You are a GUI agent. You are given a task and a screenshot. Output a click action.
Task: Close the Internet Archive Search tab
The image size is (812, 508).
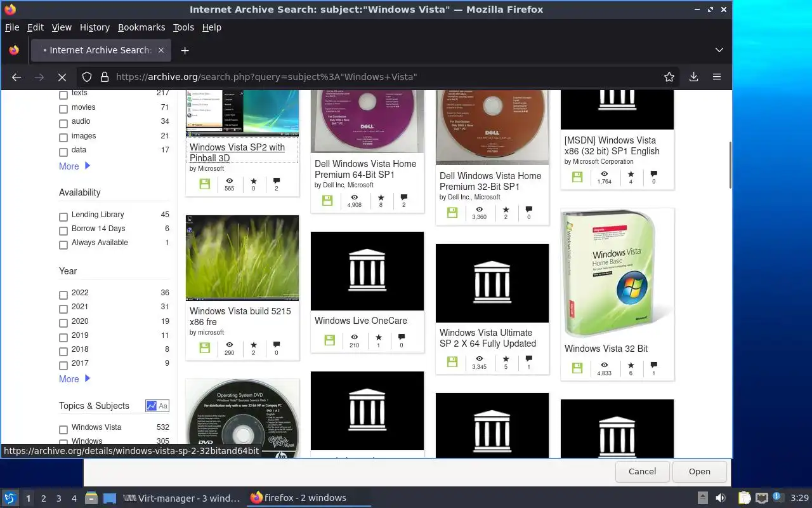(161, 50)
